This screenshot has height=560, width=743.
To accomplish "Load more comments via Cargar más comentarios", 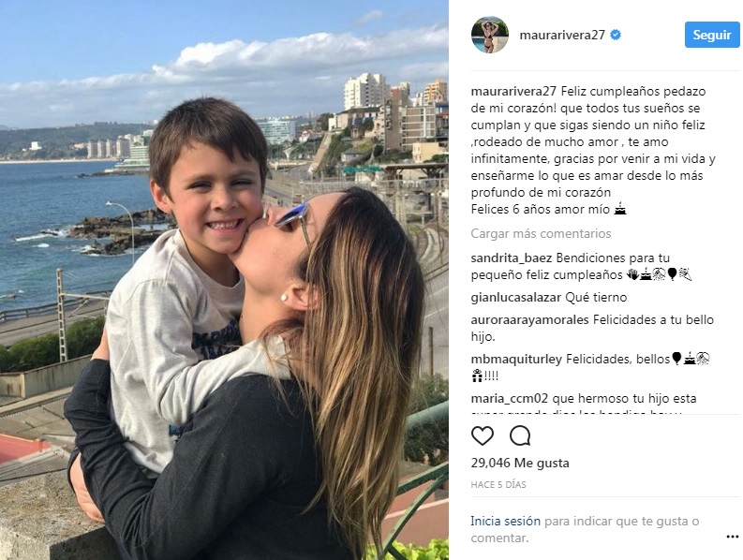I will click(x=541, y=233).
